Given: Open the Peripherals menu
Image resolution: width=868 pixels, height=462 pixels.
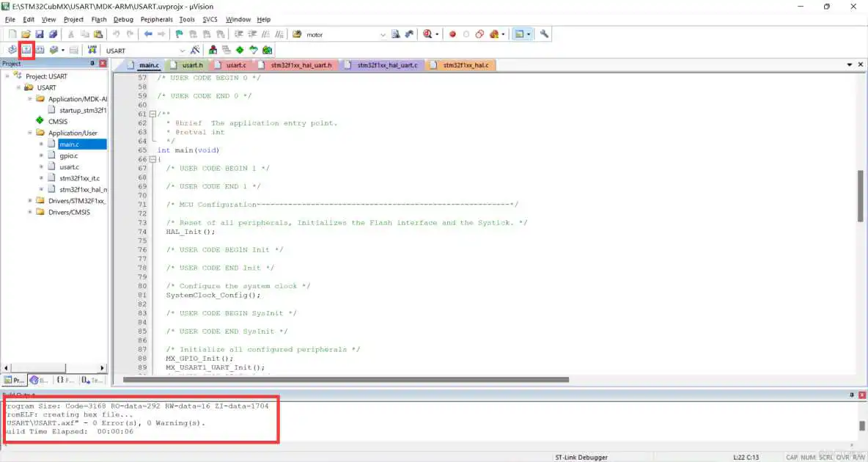Looking at the screenshot, I should pyautogui.click(x=156, y=19).
